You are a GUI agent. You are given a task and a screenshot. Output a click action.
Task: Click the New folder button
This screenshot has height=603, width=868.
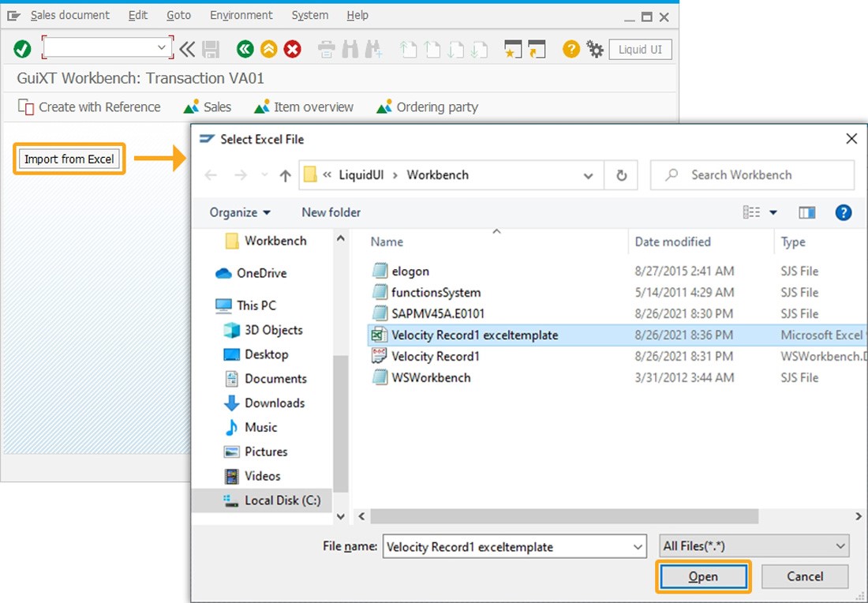331,212
